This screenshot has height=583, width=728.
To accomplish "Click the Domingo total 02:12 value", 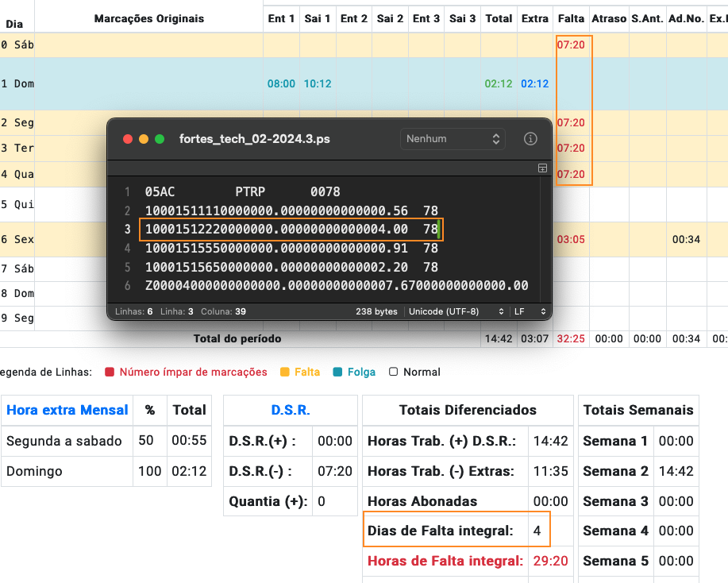I will pos(189,471).
